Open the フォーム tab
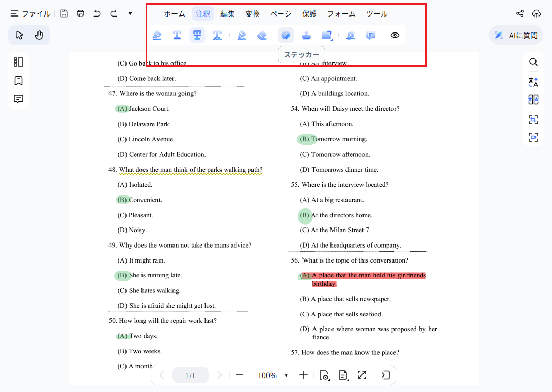 point(341,14)
